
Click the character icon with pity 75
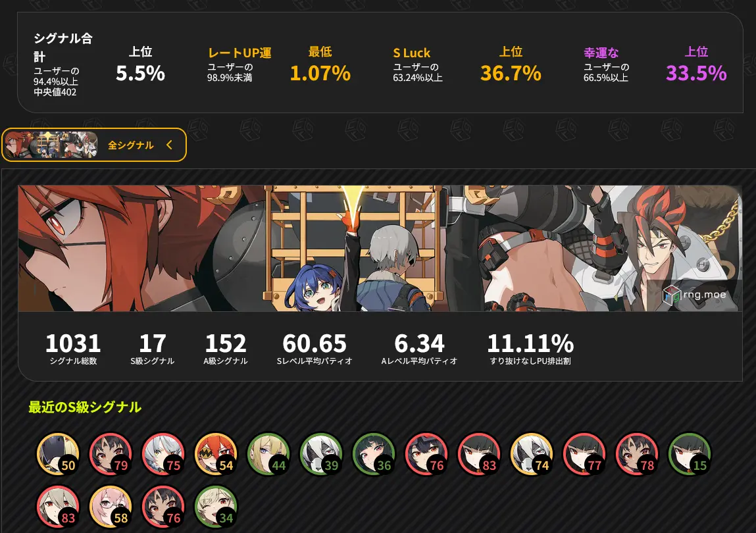click(x=163, y=454)
